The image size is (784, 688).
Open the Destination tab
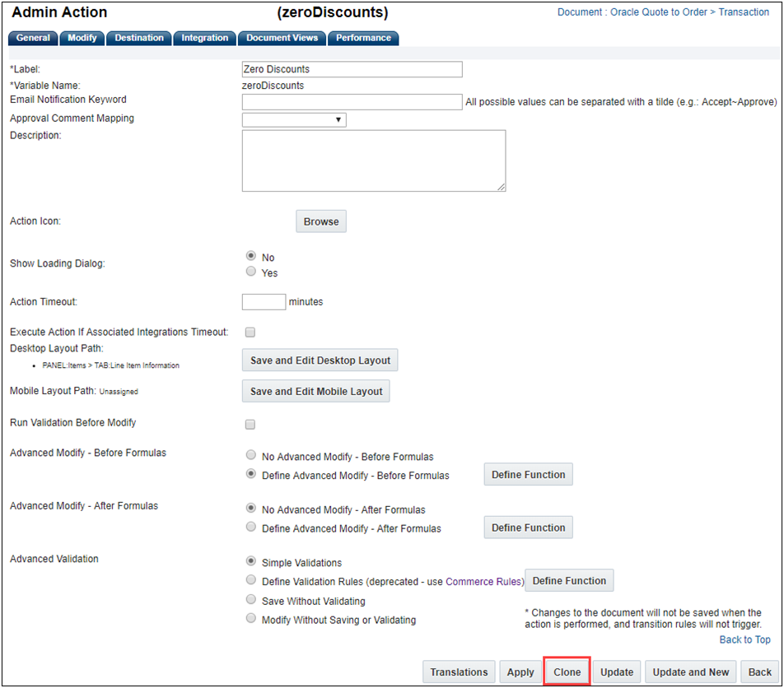[x=138, y=38]
